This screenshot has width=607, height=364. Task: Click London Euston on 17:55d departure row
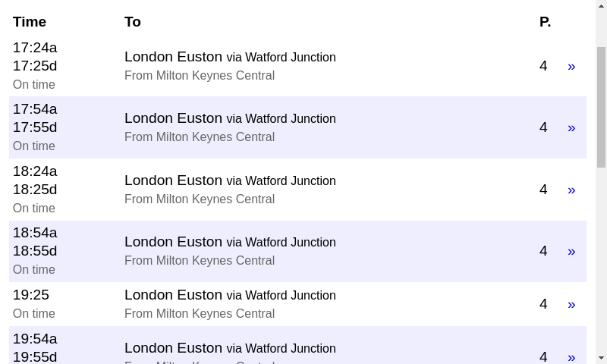coord(173,118)
